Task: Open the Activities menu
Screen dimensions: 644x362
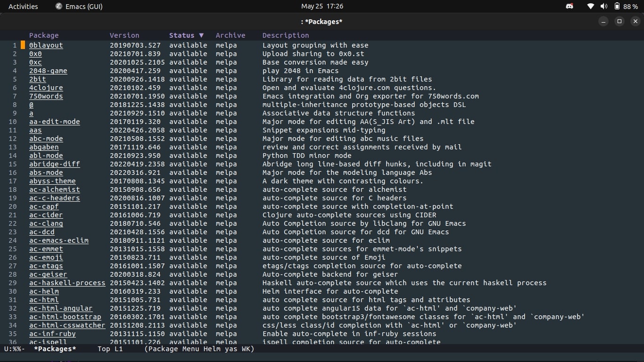Action: 23,7
